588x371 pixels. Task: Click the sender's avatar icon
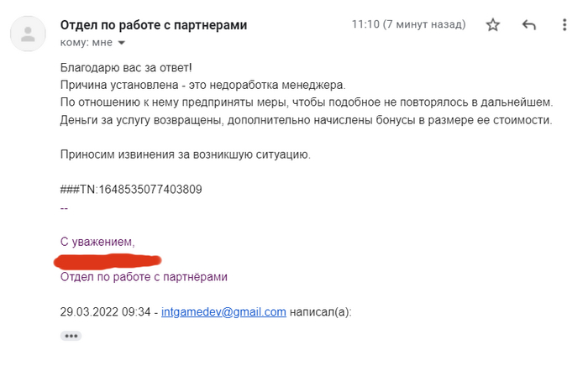29,34
